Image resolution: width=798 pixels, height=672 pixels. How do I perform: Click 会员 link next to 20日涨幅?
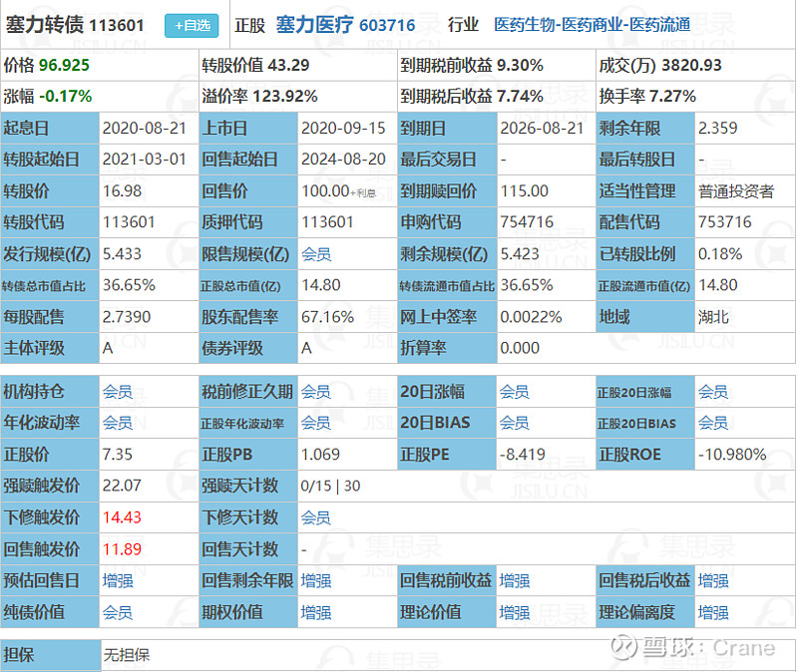tap(515, 392)
